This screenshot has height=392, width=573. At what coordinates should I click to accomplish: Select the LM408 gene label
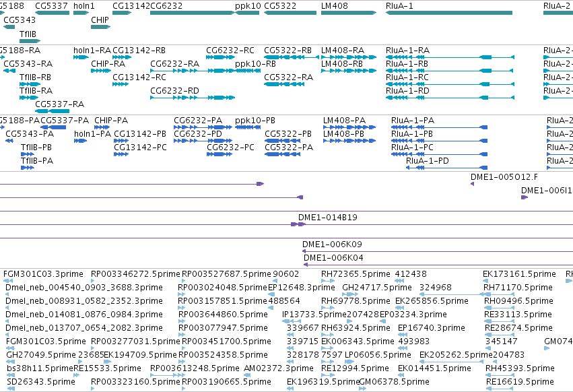[335, 6]
